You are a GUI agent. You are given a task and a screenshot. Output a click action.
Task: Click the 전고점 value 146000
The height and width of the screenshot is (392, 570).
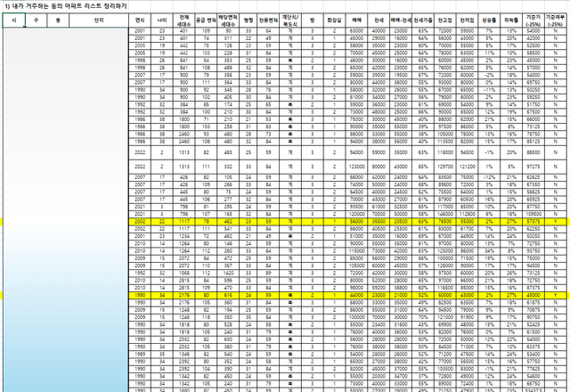tap(445, 214)
